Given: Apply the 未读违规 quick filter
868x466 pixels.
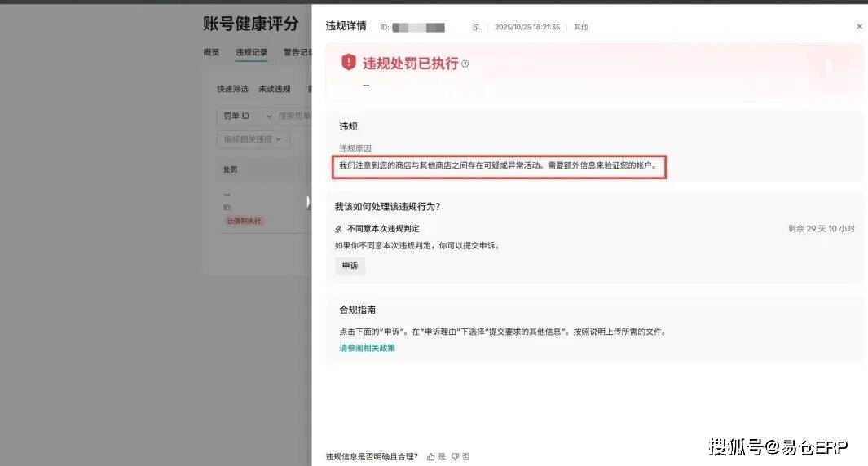Looking at the screenshot, I should coord(275,89).
